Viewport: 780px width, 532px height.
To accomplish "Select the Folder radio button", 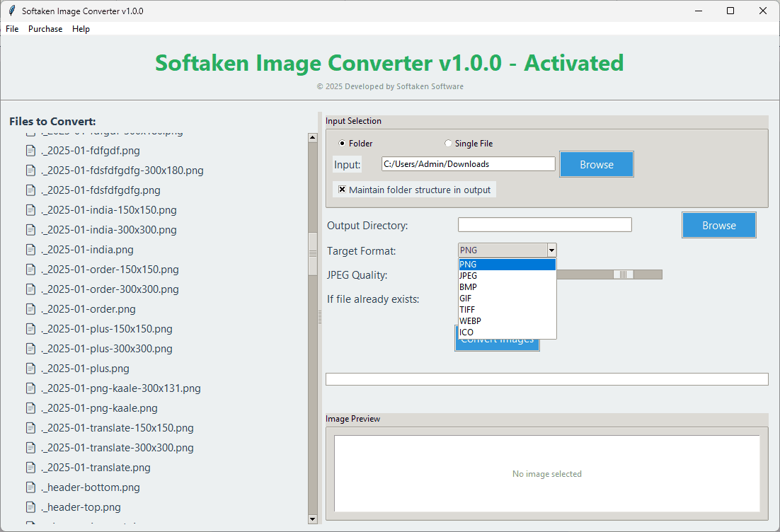I will point(342,143).
